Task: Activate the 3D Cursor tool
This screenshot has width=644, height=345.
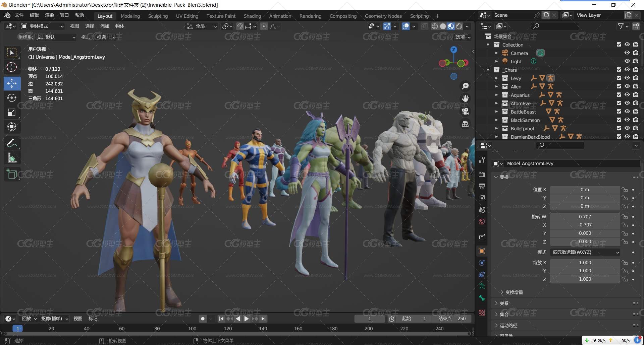Action: (12, 67)
